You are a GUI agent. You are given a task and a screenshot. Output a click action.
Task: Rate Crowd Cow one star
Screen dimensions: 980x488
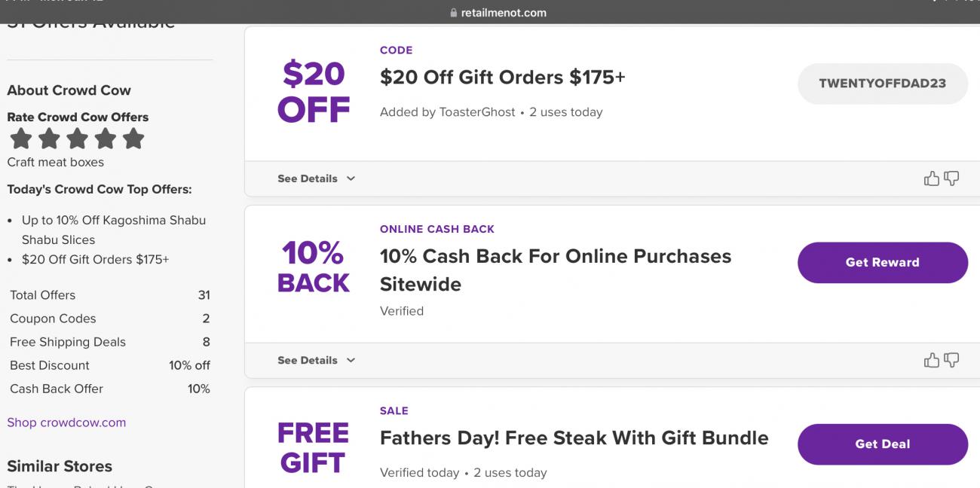pyautogui.click(x=21, y=139)
